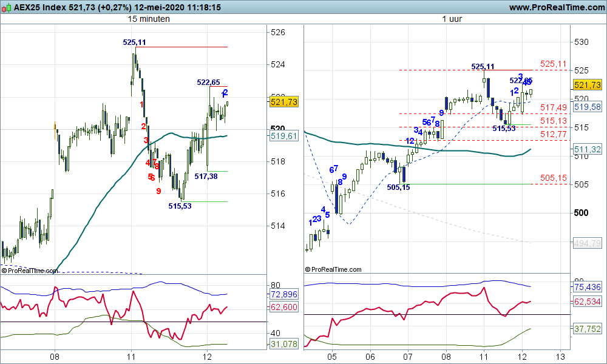Click red 525,11 resistance label in 1 uur chart
Viewport: 607px width, 364px height.
[x=553, y=64]
